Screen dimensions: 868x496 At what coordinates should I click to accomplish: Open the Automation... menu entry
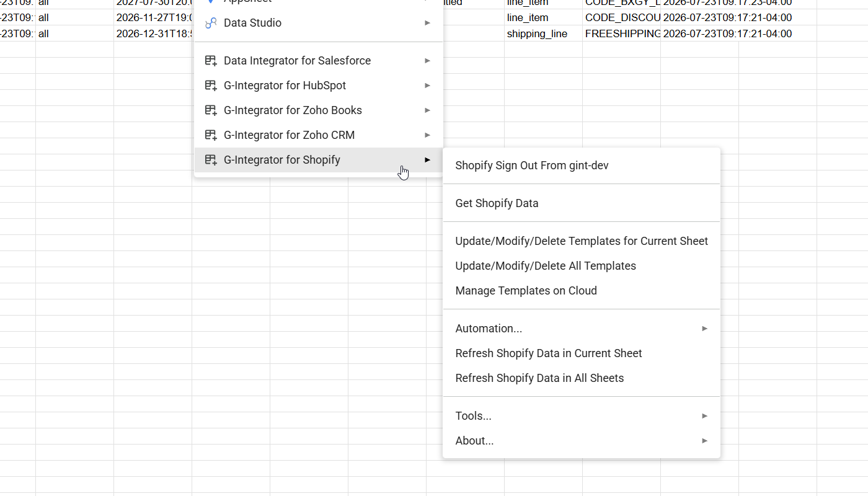pyautogui.click(x=582, y=329)
